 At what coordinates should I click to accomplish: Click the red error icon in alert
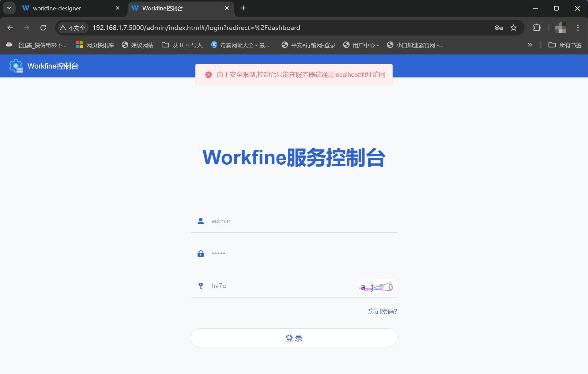click(x=209, y=75)
